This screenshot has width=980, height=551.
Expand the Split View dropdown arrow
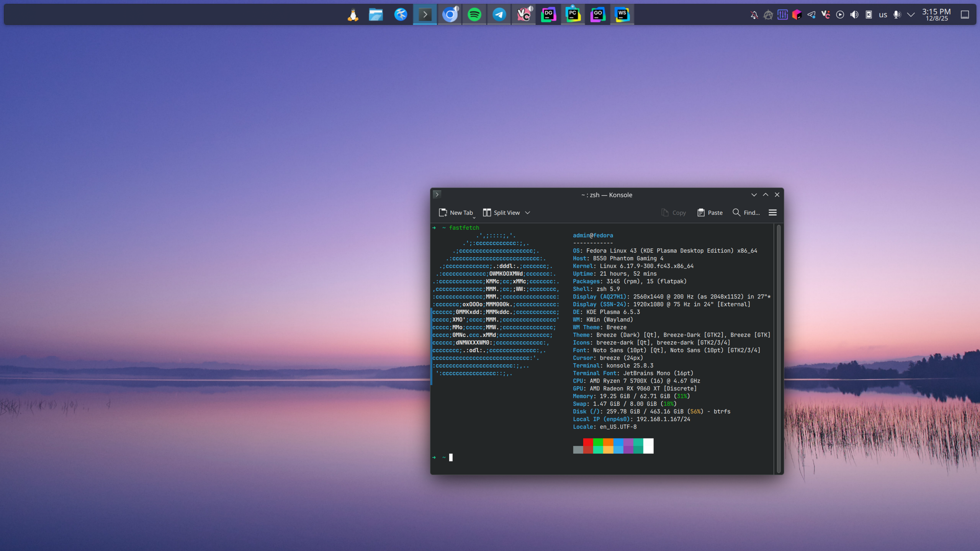[x=527, y=213]
